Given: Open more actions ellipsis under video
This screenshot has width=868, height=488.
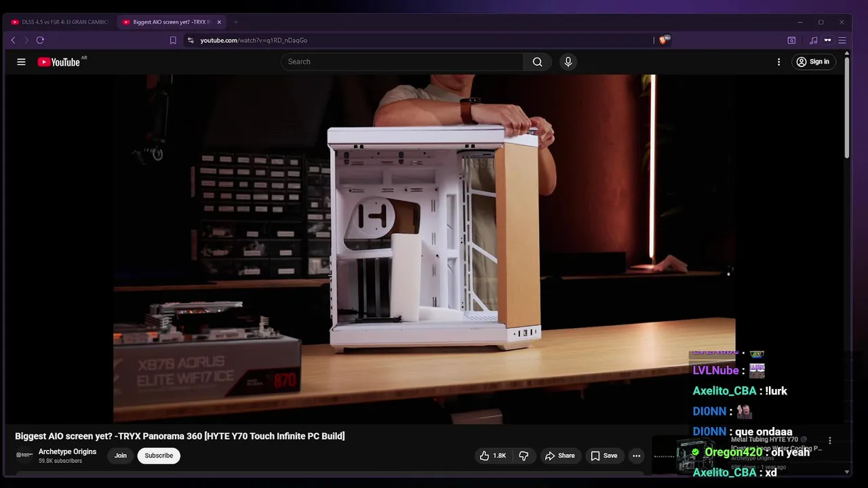Looking at the screenshot, I should 636,455.
